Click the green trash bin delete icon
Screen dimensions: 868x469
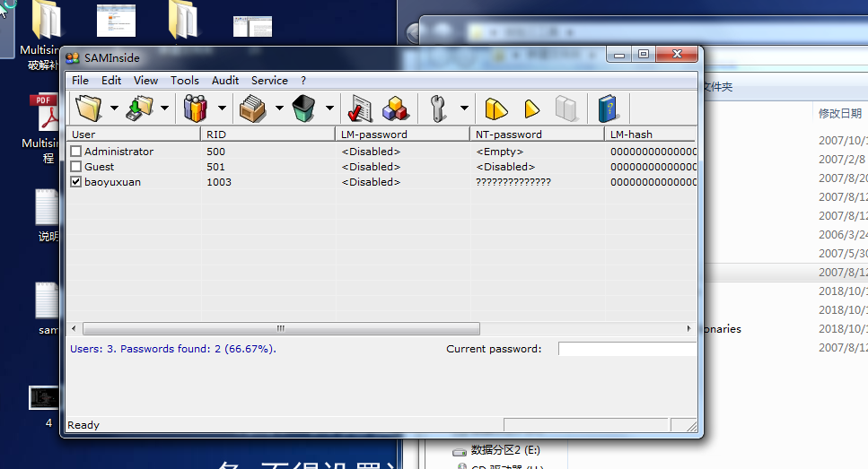click(303, 108)
